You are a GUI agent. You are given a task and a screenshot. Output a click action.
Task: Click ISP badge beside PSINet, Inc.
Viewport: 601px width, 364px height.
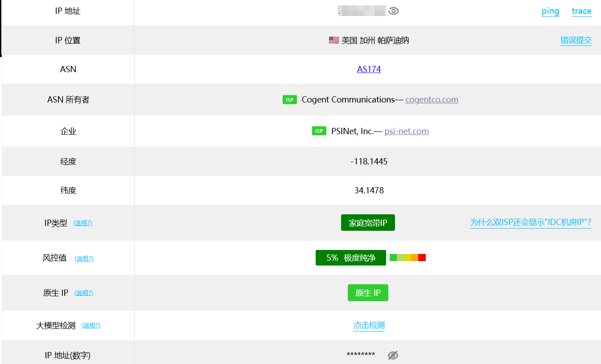[x=319, y=131]
